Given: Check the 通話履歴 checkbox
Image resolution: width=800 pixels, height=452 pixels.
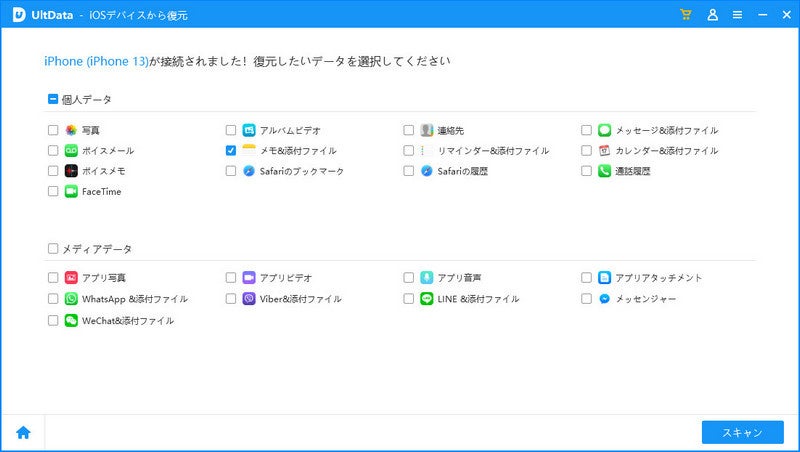Looking at the screenshot, I should 587,171.
